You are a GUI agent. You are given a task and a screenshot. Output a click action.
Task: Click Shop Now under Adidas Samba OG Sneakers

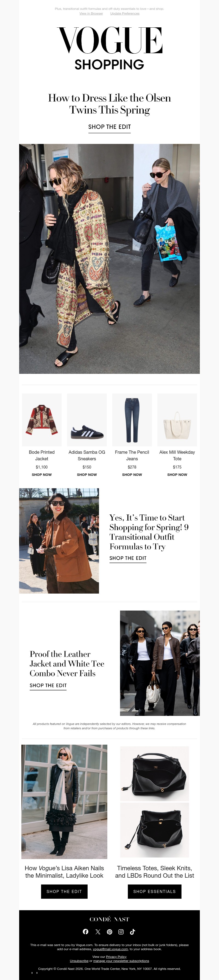87,475
